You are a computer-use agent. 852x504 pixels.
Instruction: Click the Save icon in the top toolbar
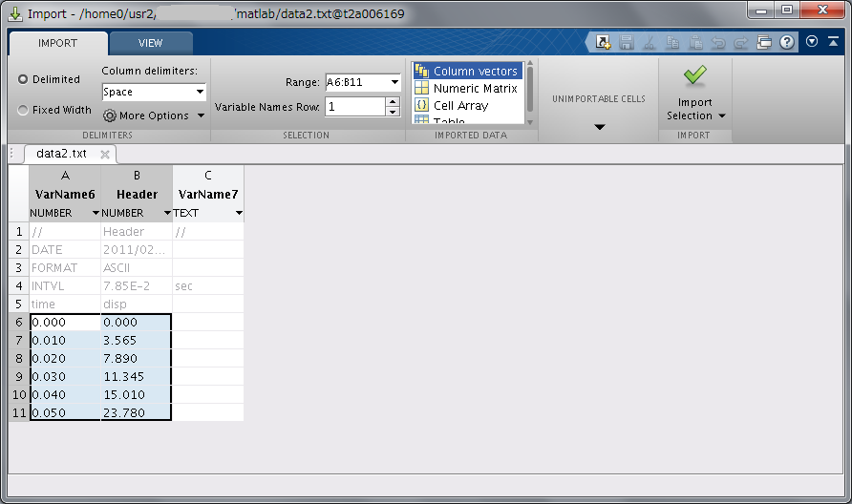pos(627,42)
